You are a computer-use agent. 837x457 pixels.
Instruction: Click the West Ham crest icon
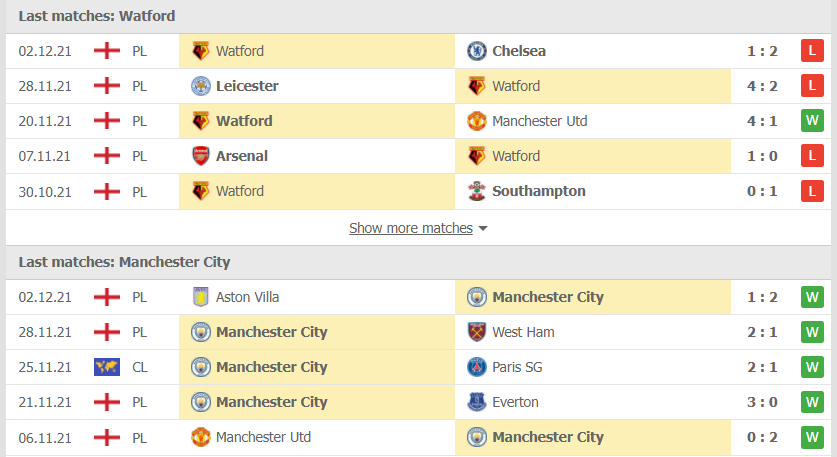click(476, 332)
